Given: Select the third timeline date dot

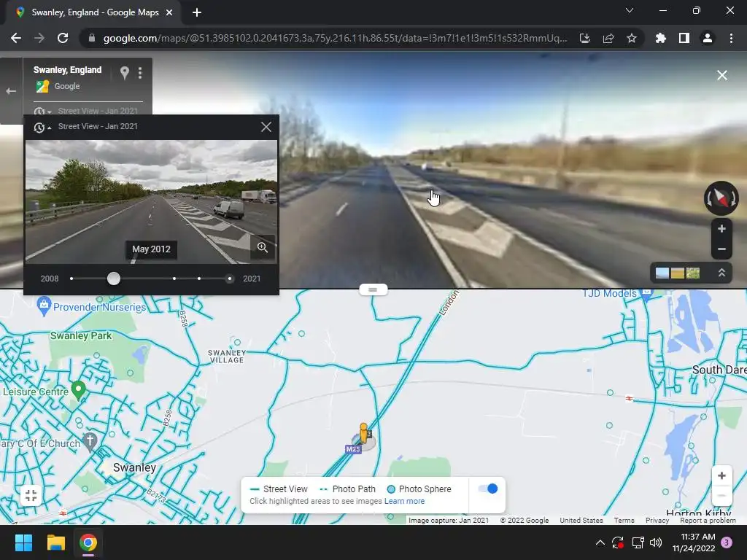Looking at the screenshot, I should [x=174, y=279].
